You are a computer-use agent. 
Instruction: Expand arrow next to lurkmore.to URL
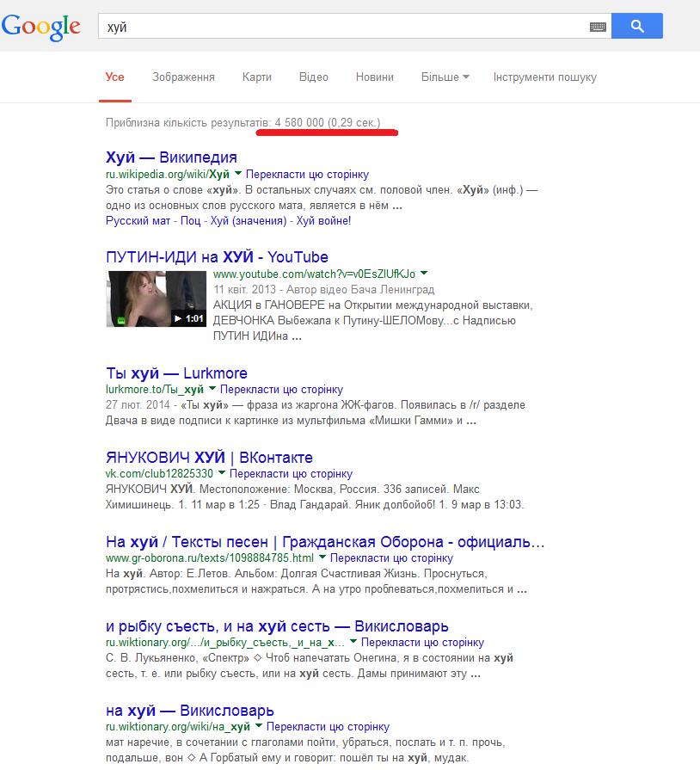[212, 388]
